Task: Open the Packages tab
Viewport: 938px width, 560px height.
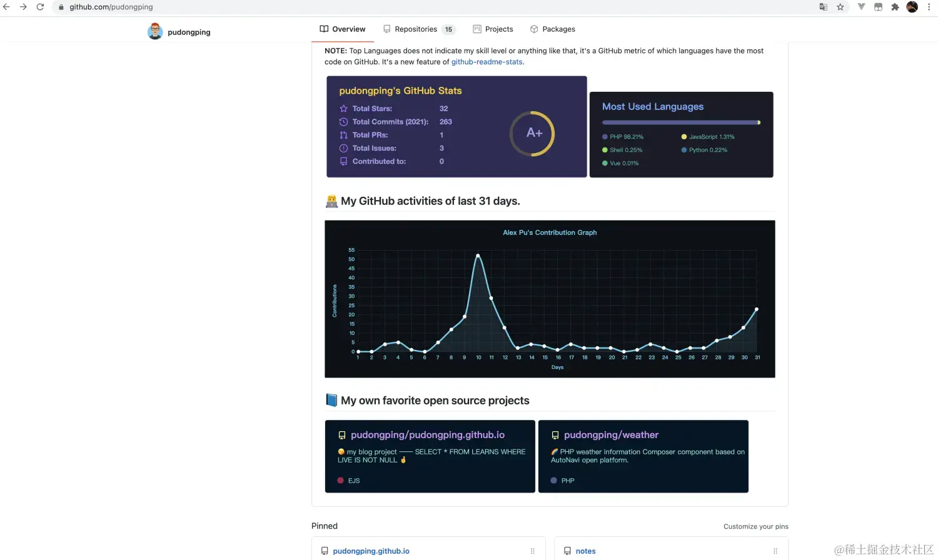Action: click(x=553, y=29)
